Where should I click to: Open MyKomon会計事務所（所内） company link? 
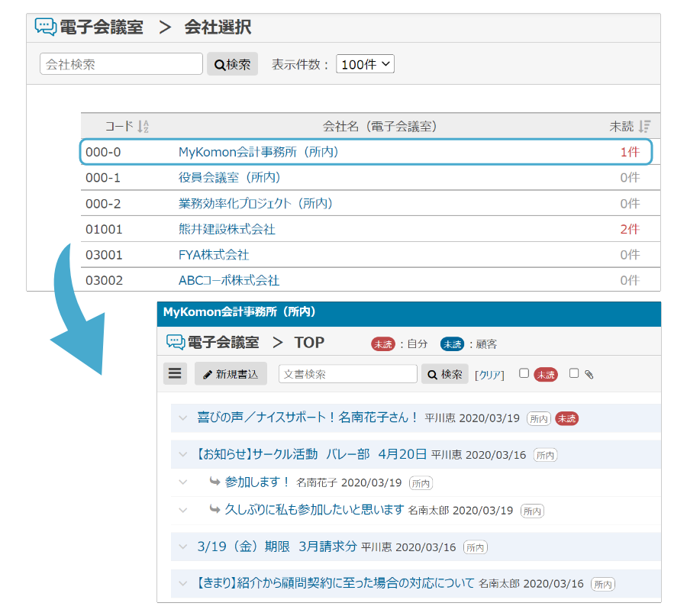[x=258, y=152]
